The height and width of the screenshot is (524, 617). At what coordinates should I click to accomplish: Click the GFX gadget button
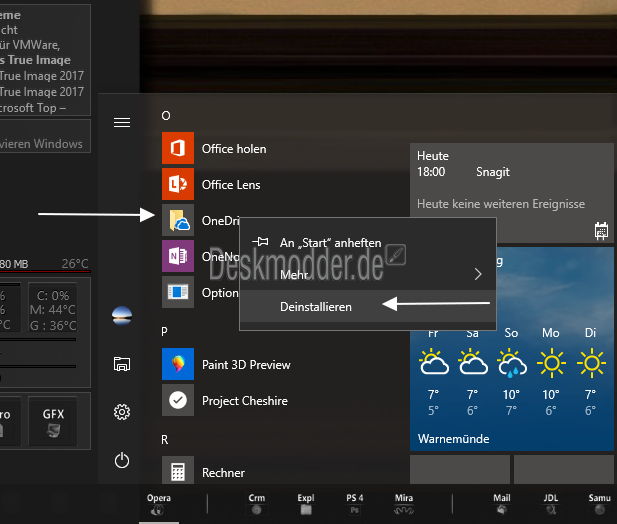click(53, 422)
